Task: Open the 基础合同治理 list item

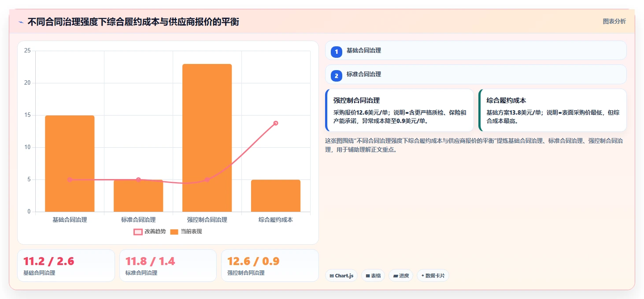Action: click(476, 50)
